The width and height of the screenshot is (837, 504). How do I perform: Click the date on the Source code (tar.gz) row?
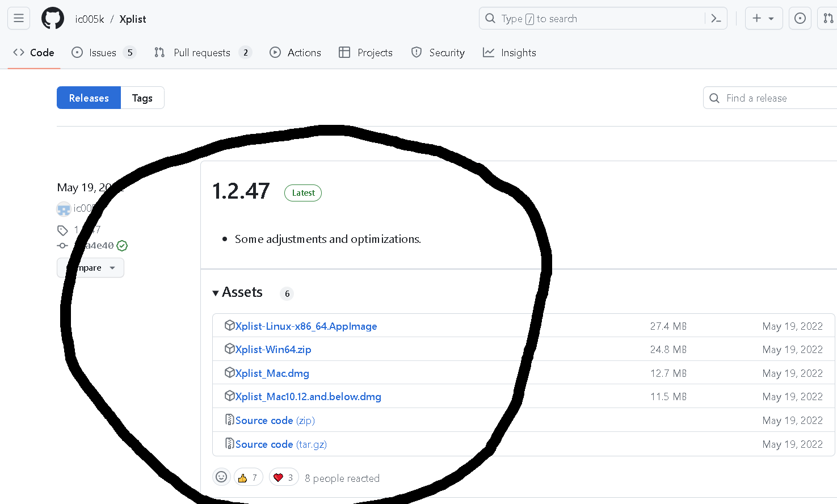click(793, 444)
